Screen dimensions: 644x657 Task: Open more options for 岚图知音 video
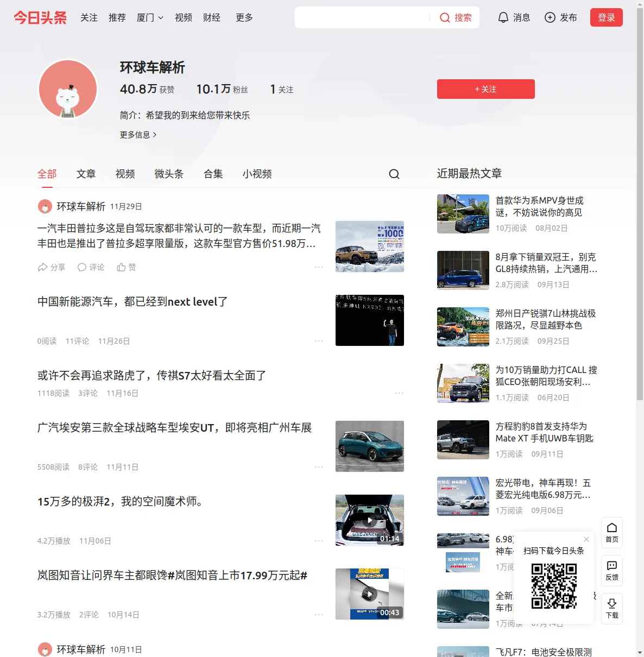point(319,615)
